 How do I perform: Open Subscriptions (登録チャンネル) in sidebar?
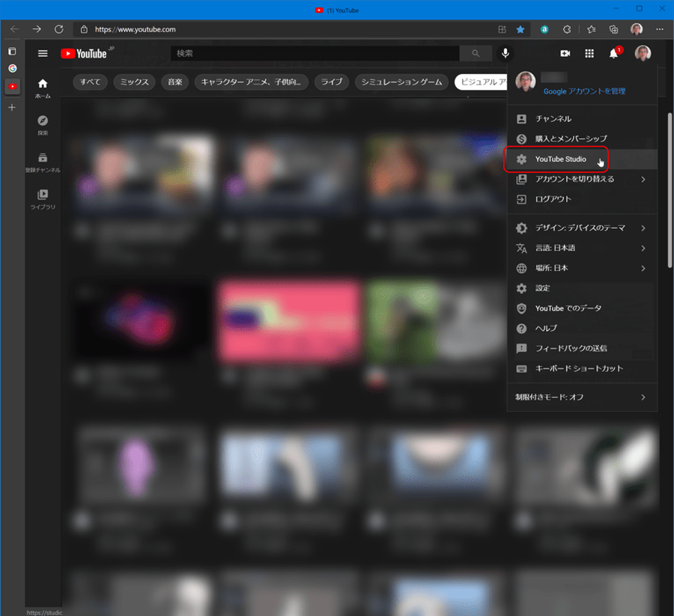pos(43,162)
